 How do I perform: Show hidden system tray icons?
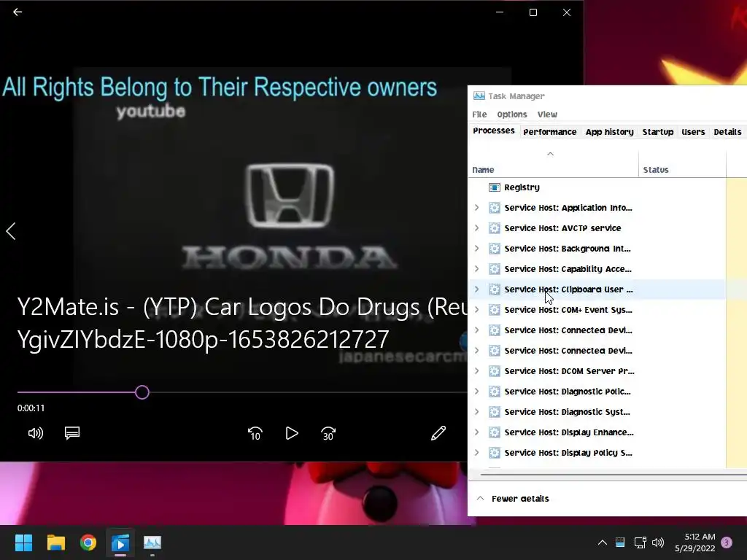(x=602, y=542)
